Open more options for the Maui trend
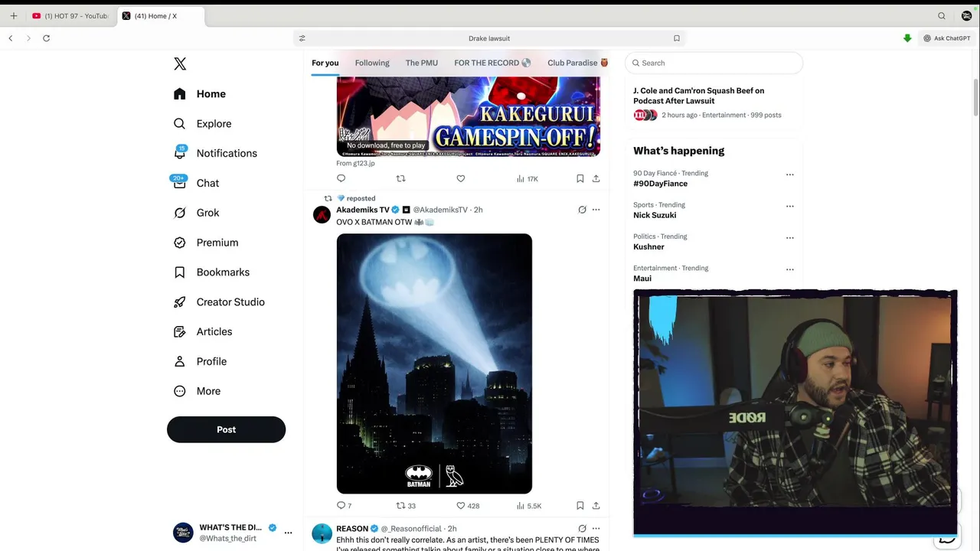The height and width of the screenshot is (551, 980). pos(789,269)
